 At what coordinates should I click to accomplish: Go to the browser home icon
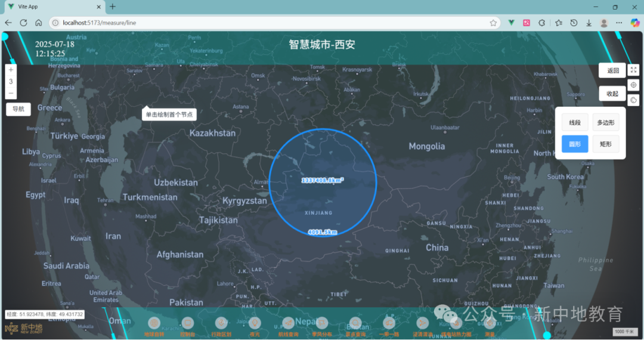[38, 23]
